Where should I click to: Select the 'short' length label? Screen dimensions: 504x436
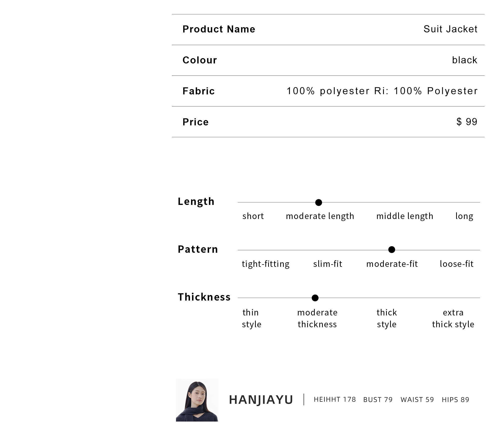tap(253, 216)
